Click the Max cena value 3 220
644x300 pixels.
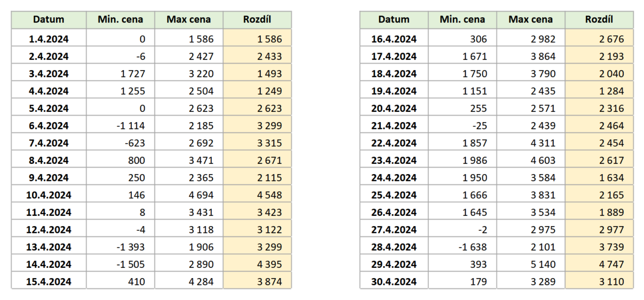(200, 74)
